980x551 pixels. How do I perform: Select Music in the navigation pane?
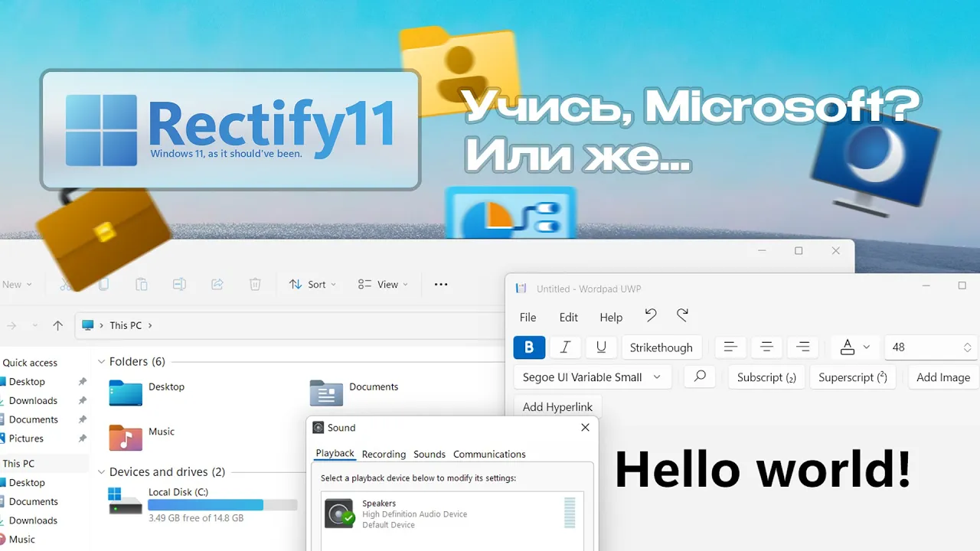(x=21, y=540)
